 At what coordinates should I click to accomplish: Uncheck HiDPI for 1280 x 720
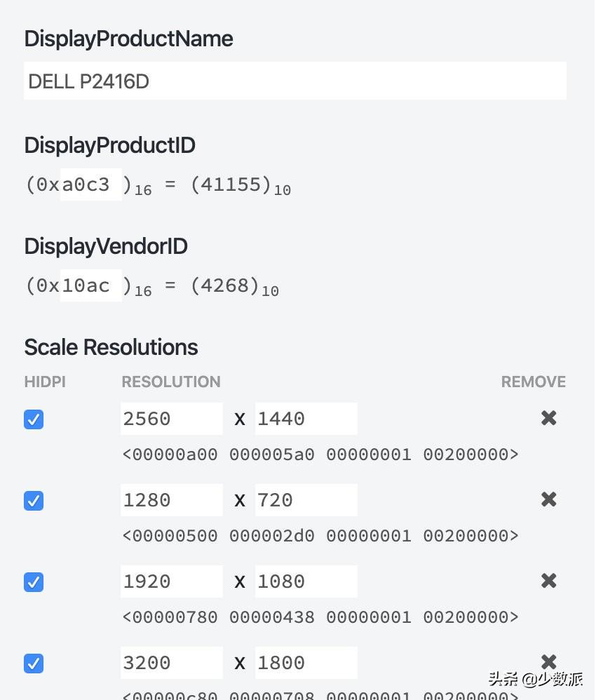click(x=34, y=501)
